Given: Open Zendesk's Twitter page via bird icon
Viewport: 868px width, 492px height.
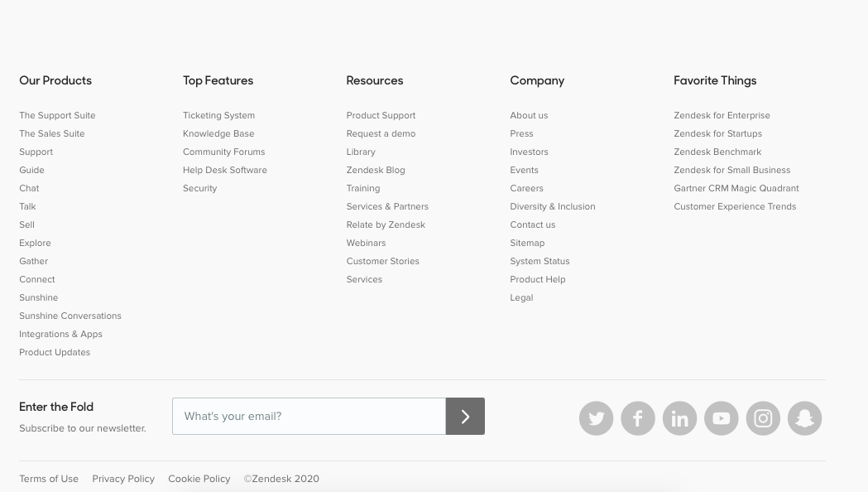Looking at the screenshot, I should 596,418.
